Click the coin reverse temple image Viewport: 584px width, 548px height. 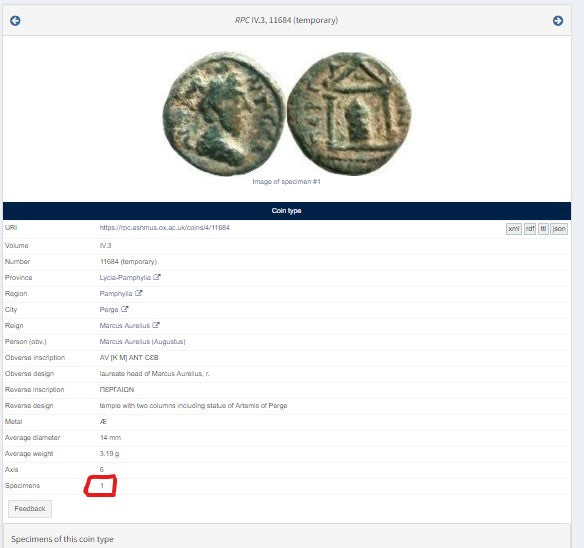tap(349, 114)
